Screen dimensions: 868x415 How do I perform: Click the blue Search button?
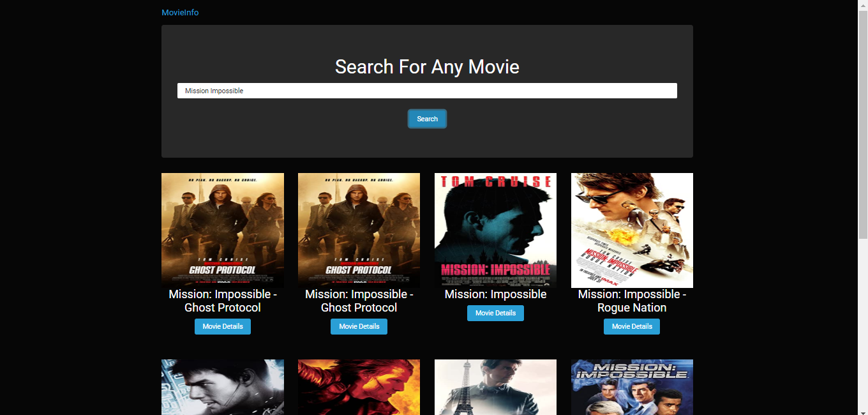(x=427, y=119)
